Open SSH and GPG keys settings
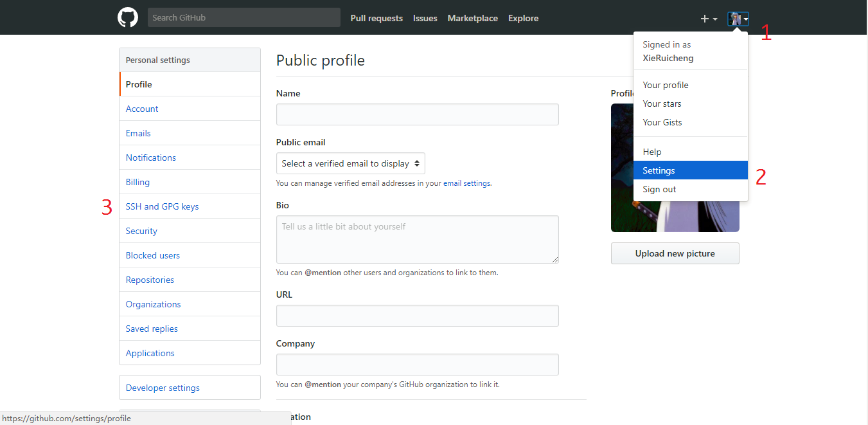This screenshot has height=425, width=868. point(162,206)
